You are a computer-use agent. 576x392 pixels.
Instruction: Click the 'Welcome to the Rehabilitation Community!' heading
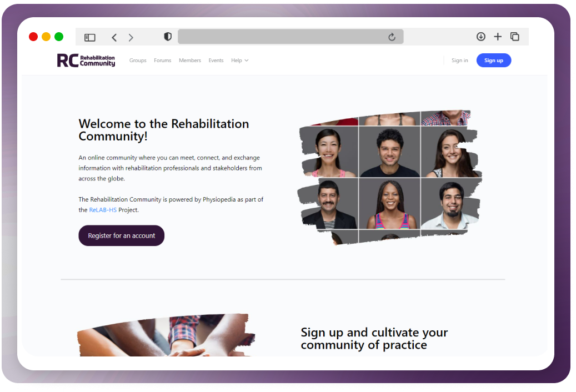point(164,130)
